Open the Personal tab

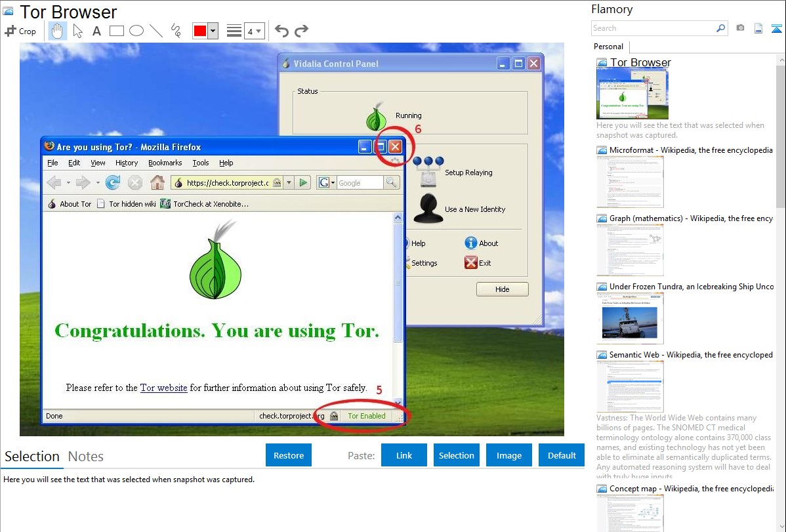click(609, 47)
